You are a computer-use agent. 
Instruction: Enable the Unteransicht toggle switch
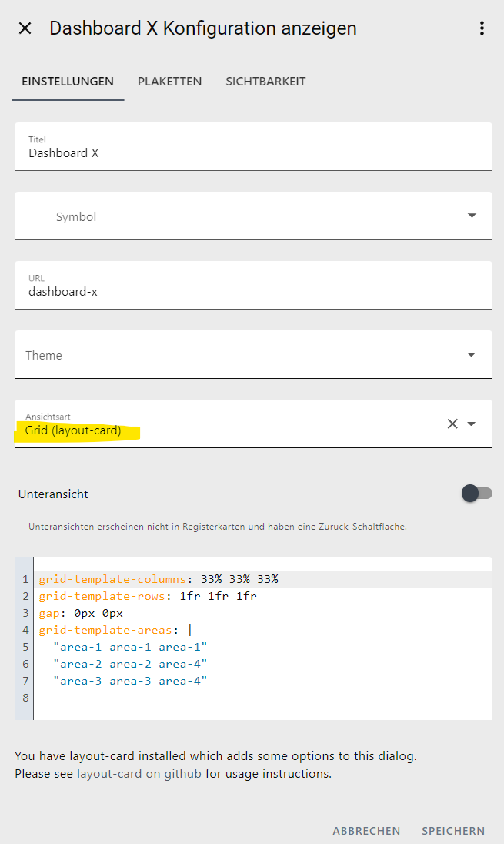click(x=476, y=494)
